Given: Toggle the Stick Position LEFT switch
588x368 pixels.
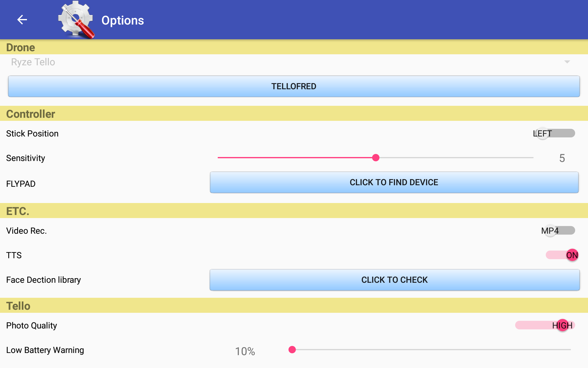Looking at the screenshot, I should click(554, 133).
